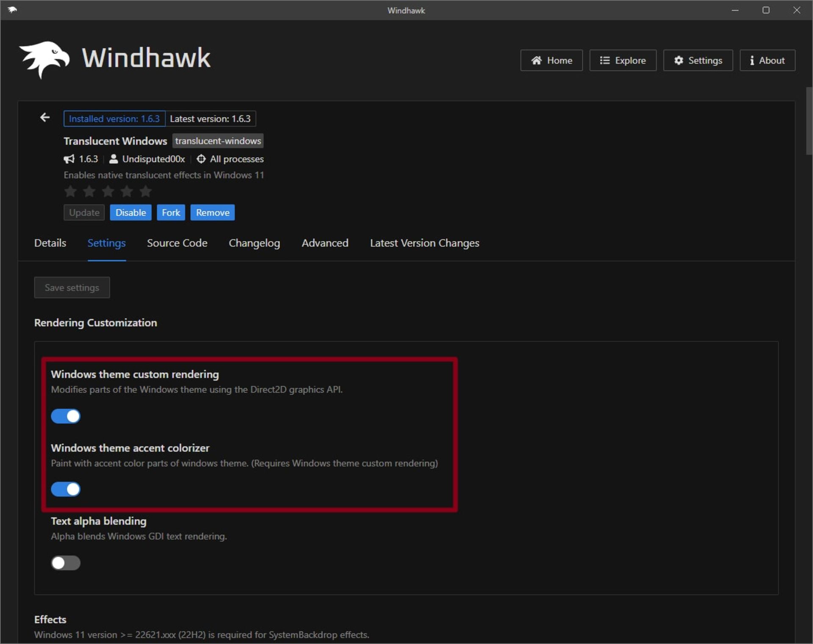Toggle Windows theme custom rendering switch
This screenshot has height=644, width=813.
(x=66, y=416)
